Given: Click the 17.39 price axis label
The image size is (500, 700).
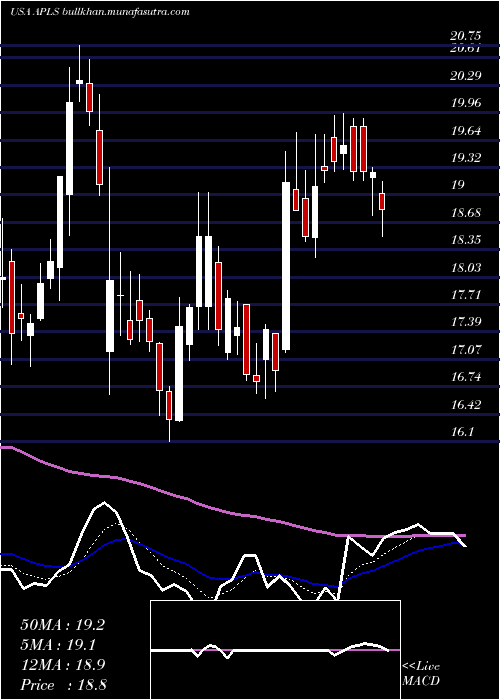Looking at the screenshot, I should 466,322.
